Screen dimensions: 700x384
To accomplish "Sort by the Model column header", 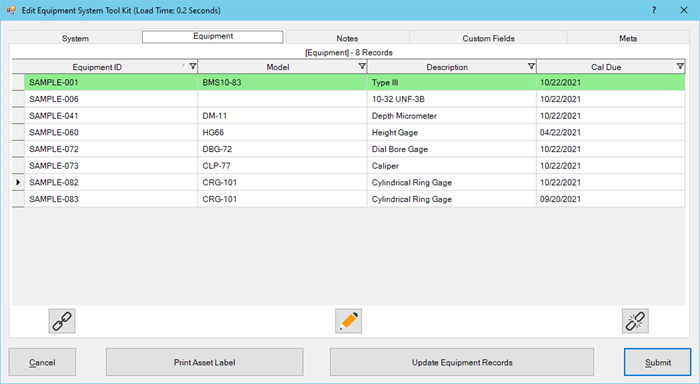I will coord(278,67).
